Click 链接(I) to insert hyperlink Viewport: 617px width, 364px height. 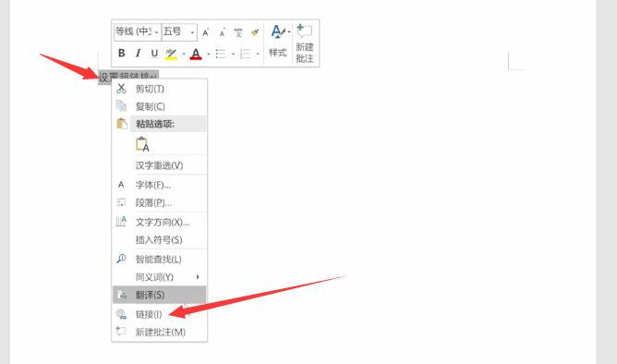[159, 314]
